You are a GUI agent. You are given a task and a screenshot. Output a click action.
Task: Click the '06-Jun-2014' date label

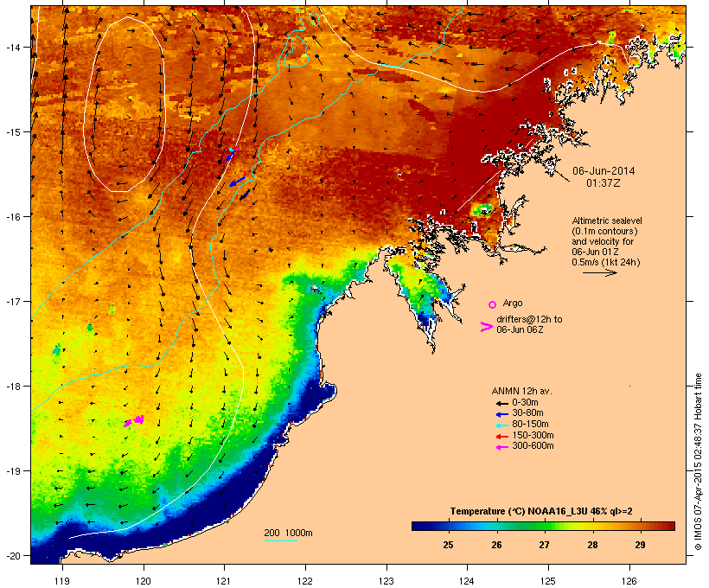coord(604,171)
